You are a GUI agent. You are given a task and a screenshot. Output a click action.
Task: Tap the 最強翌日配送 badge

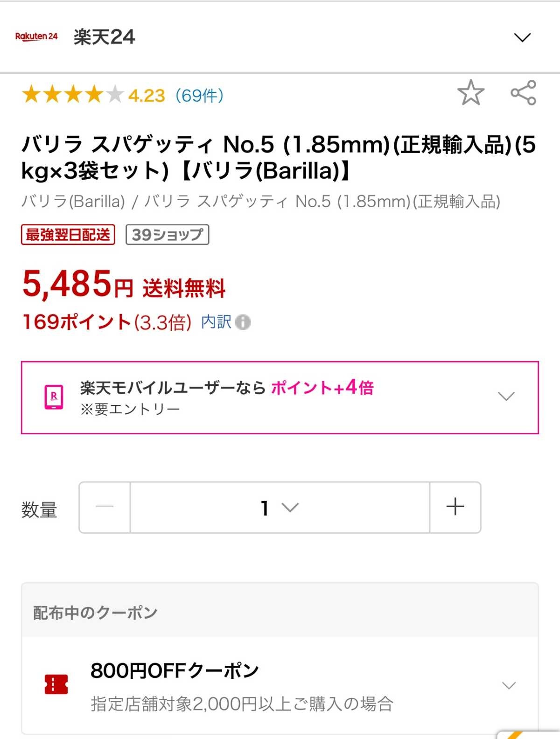[x=68, y=235]
